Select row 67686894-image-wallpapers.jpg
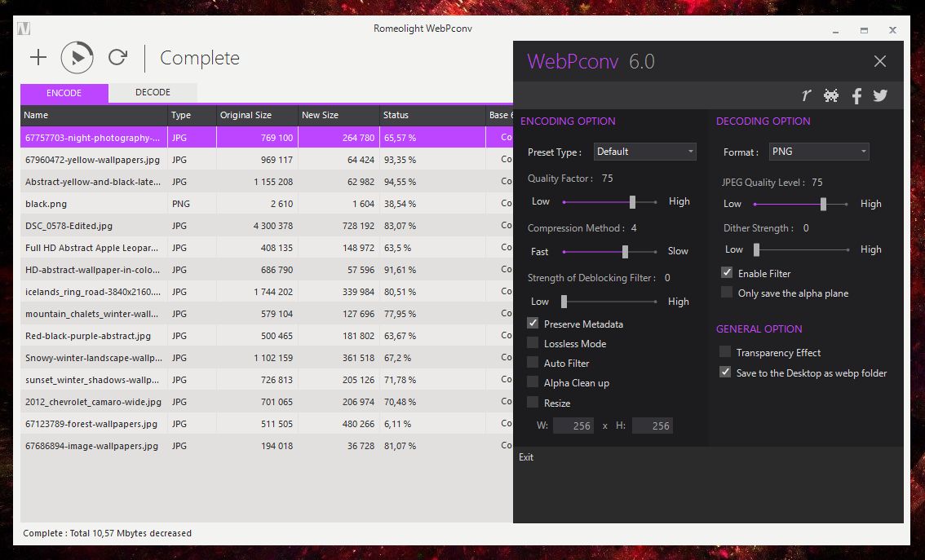The width and height of the screenshot is (925, 560). coord(267,446)
